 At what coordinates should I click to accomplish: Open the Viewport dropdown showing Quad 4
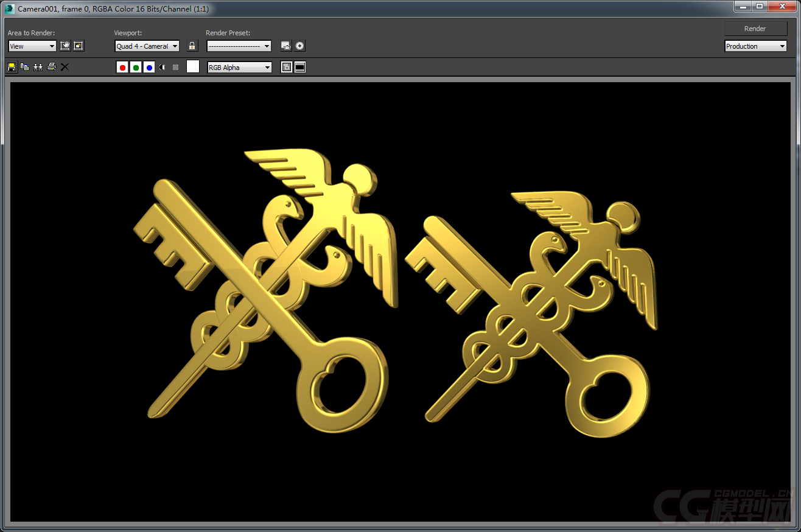[147, 46]
